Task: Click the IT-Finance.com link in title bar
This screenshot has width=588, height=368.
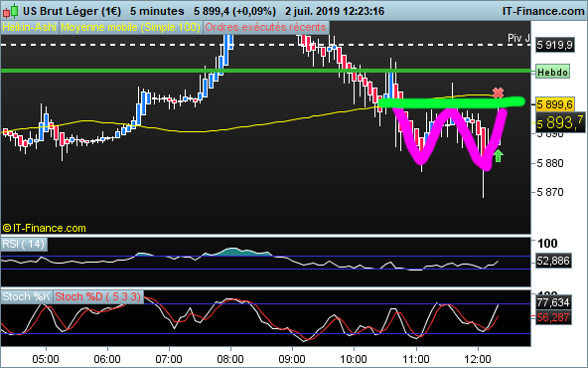Action: pyautogui.click(x=543, y=11)
